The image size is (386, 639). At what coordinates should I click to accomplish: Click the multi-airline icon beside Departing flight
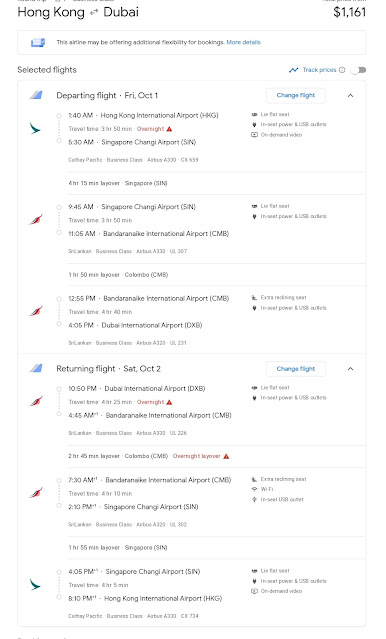[x=36, y=95]
